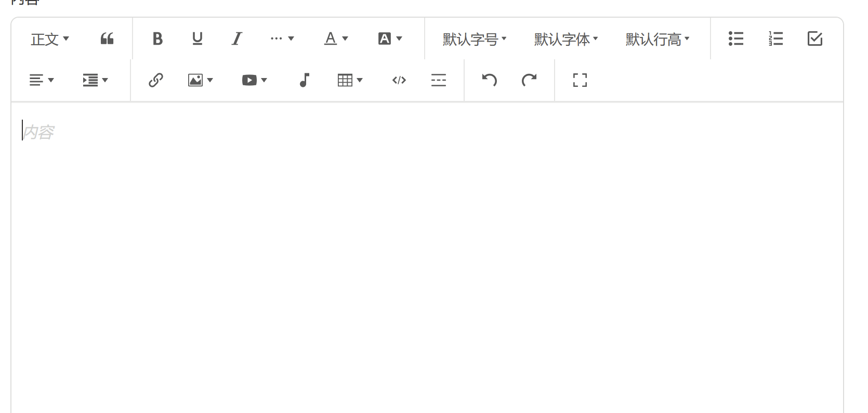Insert an audio file with music note icon
The image size is (868, 413).
tap(305, 80)
